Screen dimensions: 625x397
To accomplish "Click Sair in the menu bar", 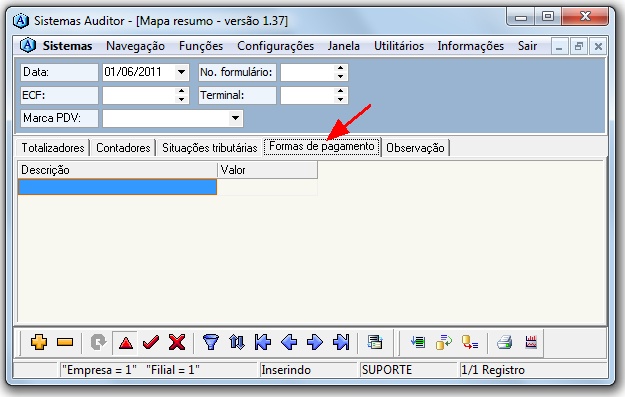I will (x=527, y=46).
